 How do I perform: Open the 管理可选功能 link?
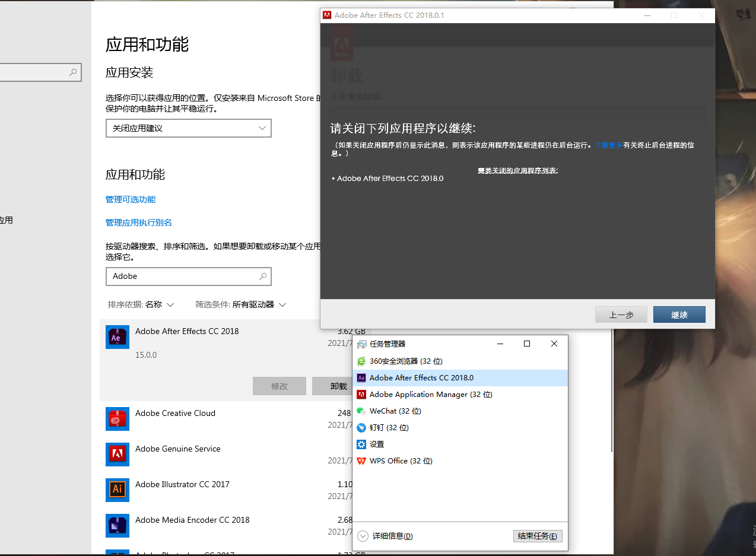click(x=131, y=199)
